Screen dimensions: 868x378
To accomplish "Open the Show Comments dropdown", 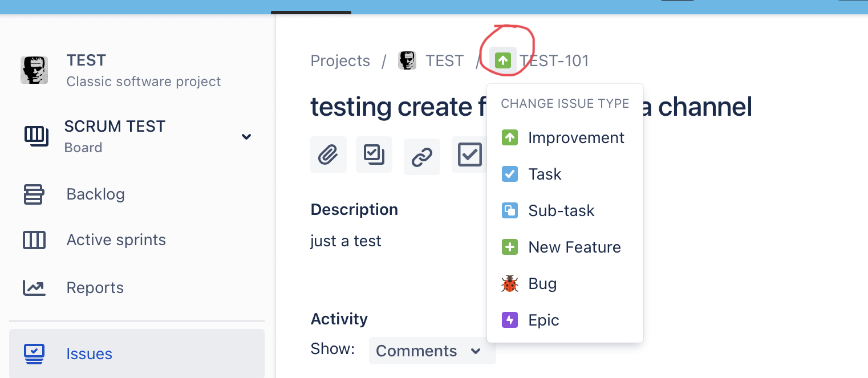I will click(x=432, y=351).
